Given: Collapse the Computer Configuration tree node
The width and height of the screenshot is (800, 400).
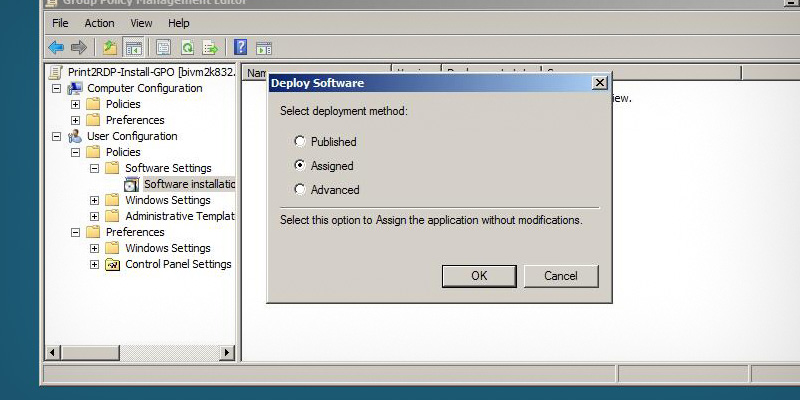Looking at the screenshot, I should (57, 88).
